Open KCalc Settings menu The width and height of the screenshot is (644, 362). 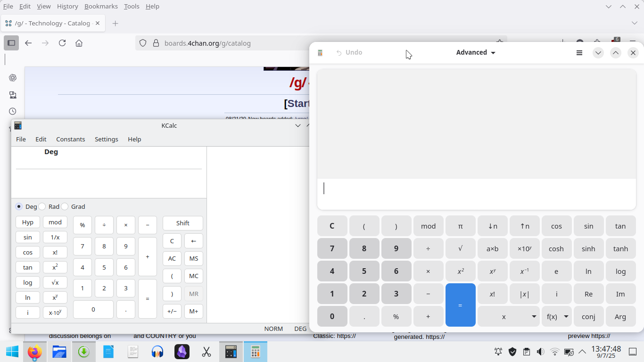107,139
